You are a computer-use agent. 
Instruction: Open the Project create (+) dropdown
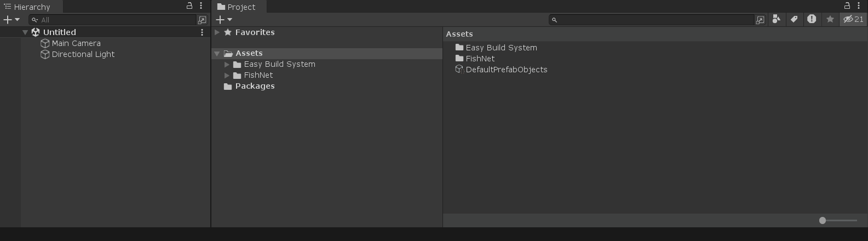pyautogui.click(x=224, y=20)
